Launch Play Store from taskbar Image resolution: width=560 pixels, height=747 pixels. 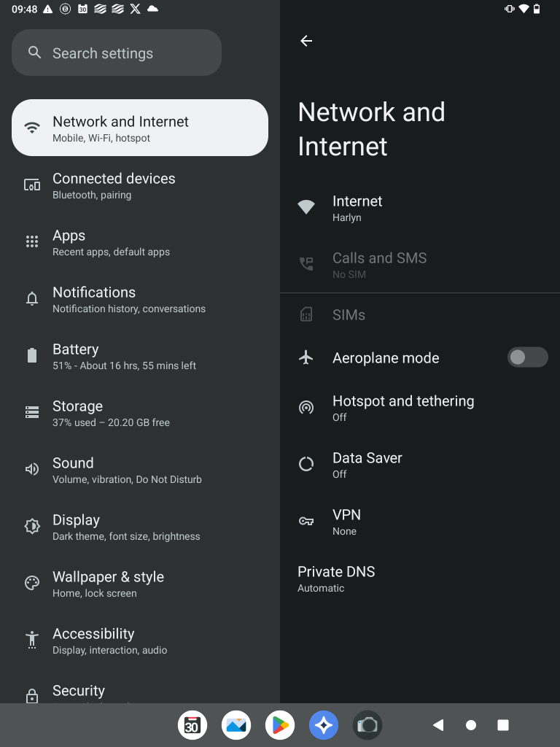pos(280,725)
